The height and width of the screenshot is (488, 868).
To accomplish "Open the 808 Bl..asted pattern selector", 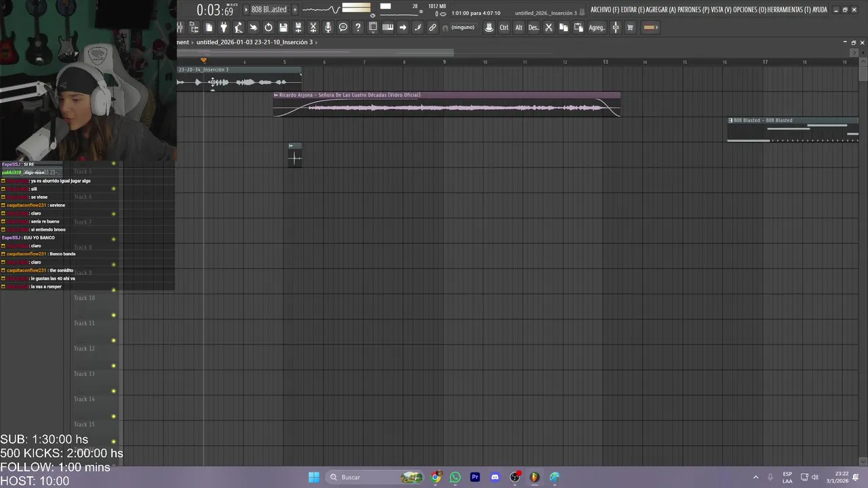I will point(269,9).
